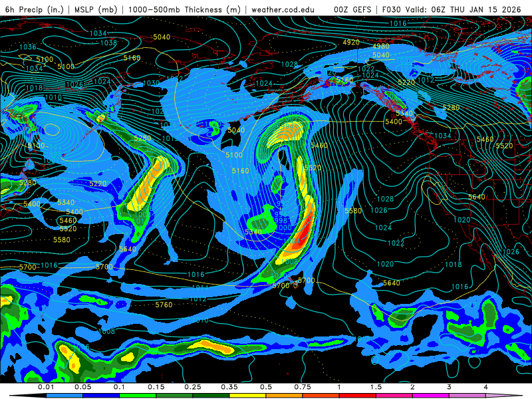Pick the orange 0.5–0.75 legend swatch
This screenshot has width=532, height=399.
[x=285, y=396]
